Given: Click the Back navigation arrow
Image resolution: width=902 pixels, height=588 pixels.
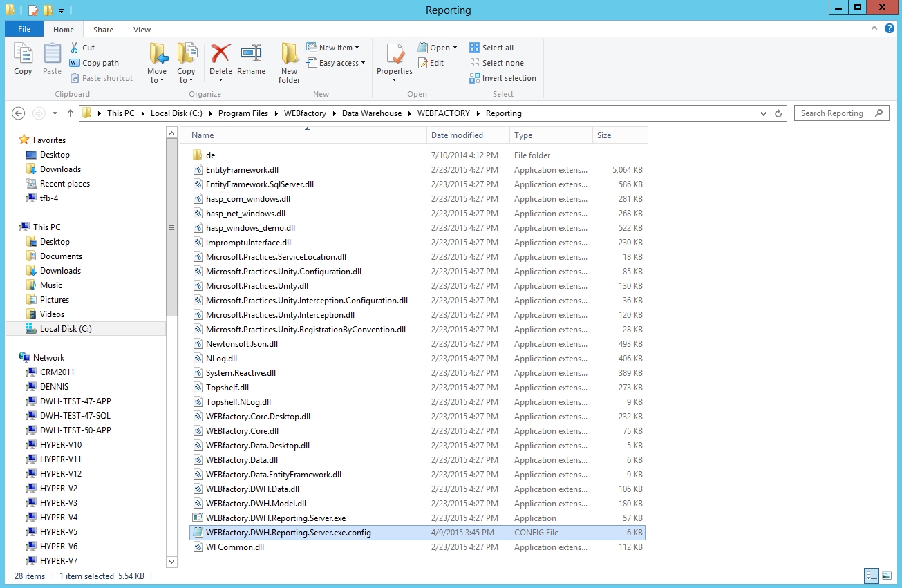Looking at the screenshot, I should tap(18, 113).
